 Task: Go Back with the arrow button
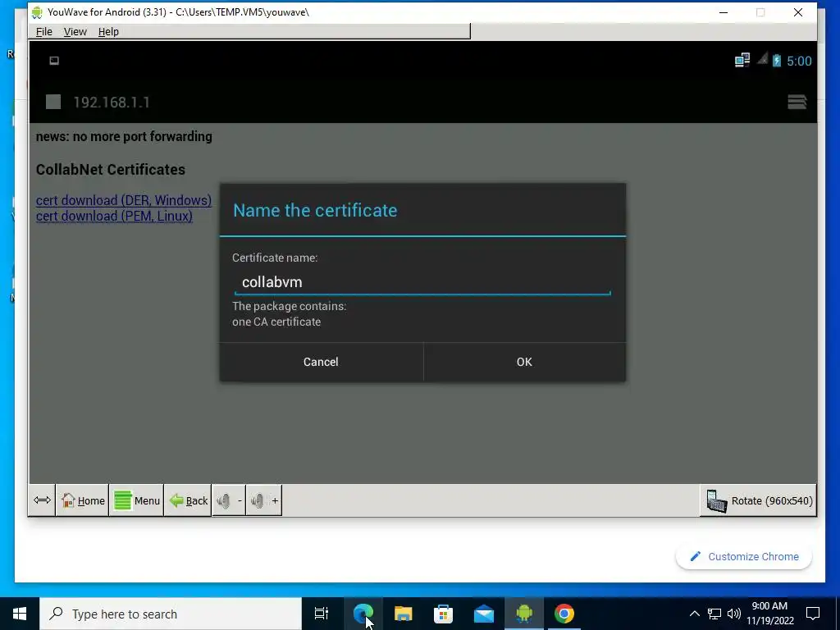(x=188, y=500)
